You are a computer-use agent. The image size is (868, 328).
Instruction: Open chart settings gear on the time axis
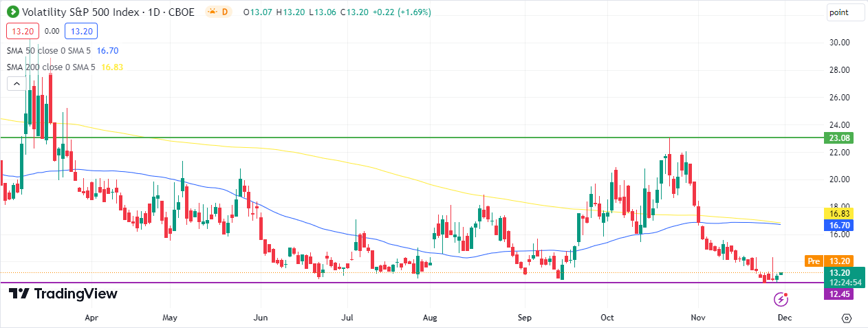pyautogui.click(x=846, y=318)
